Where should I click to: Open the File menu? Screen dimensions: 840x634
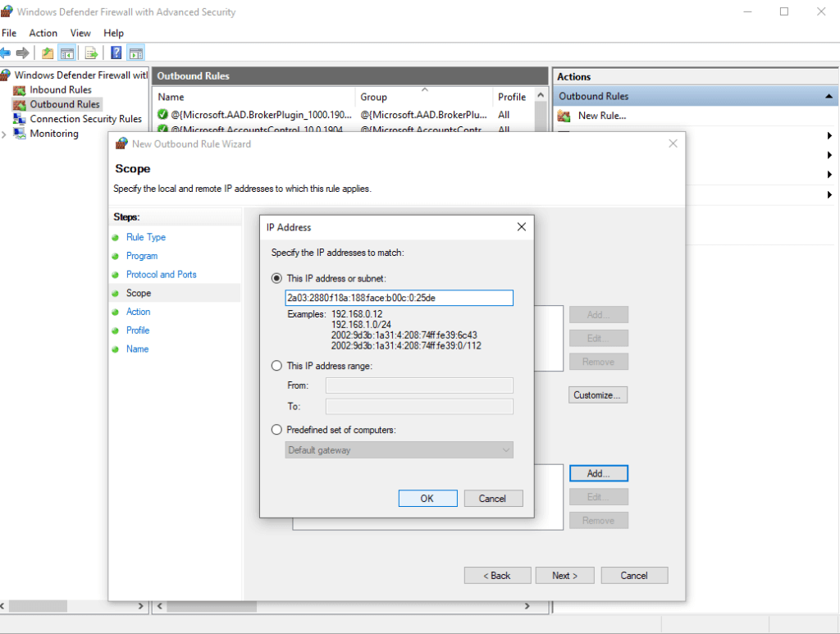coord(9,33)
